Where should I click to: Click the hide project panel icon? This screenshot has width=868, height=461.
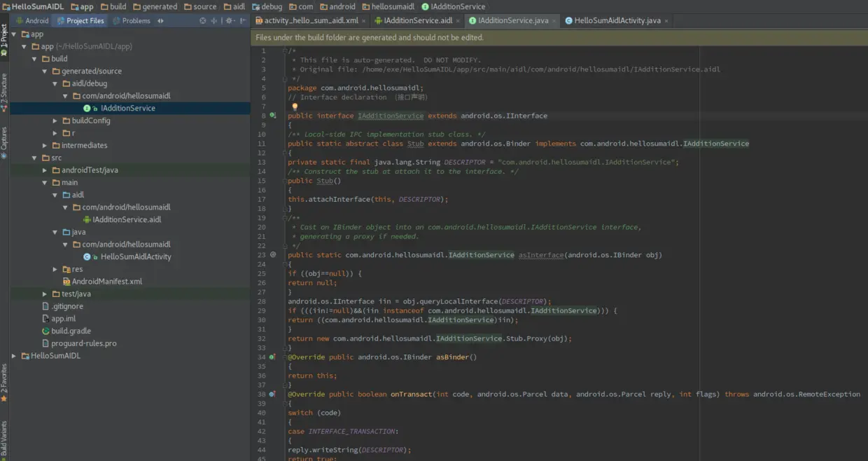pos(244,21)
